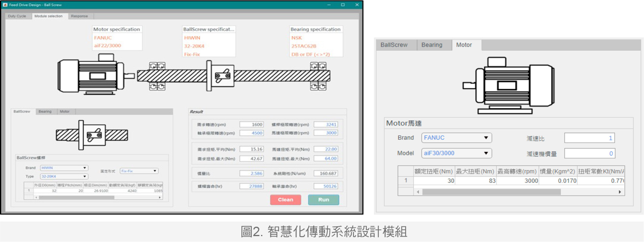Choose a motor from the aiF30/3000 Model dropdown
The width and height of the screenshot is (644, 242).
click(x=456, y=153)
